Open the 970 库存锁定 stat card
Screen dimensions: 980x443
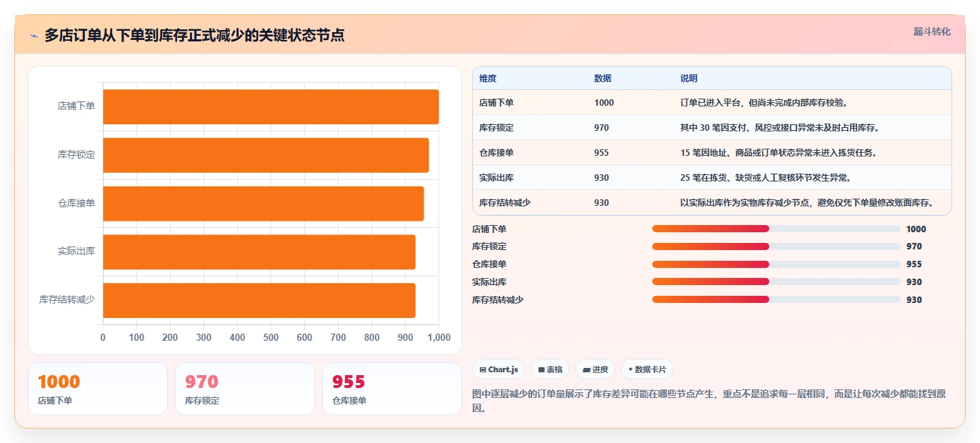[245, 389]
